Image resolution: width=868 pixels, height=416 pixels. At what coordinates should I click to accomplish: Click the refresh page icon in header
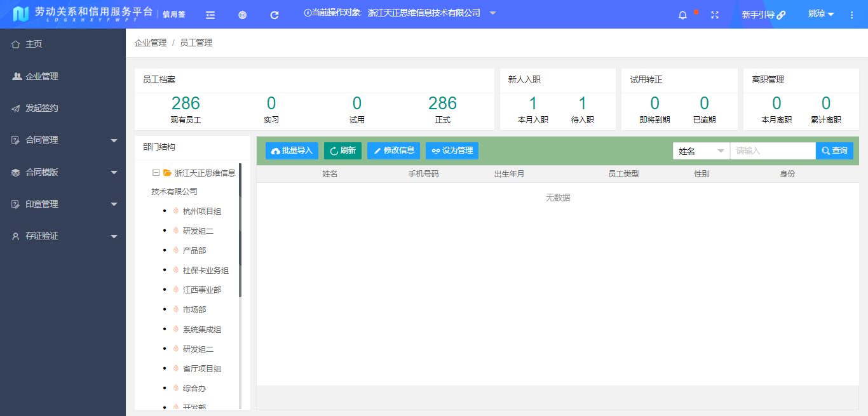[275, 15]
